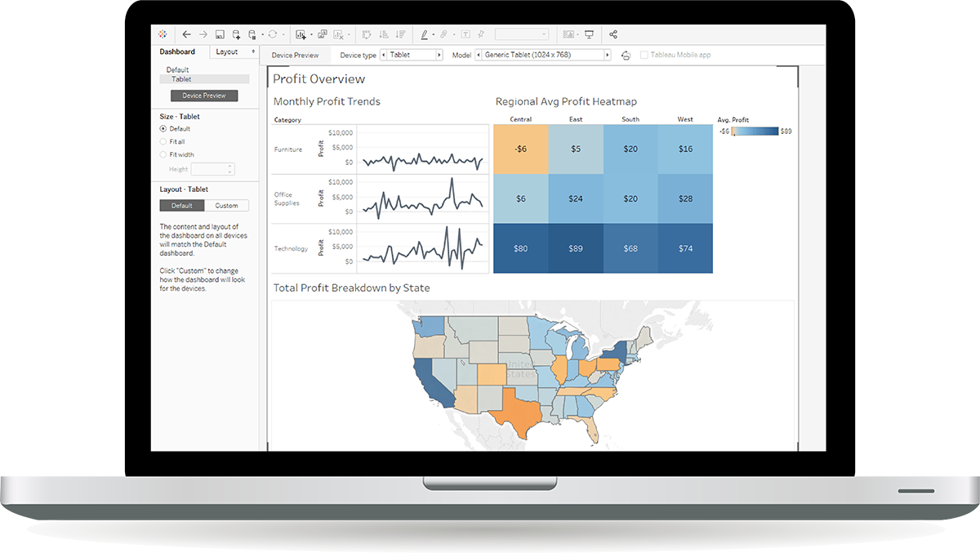Open the New Worksheet dropdown arrow

tap(311, 34)
